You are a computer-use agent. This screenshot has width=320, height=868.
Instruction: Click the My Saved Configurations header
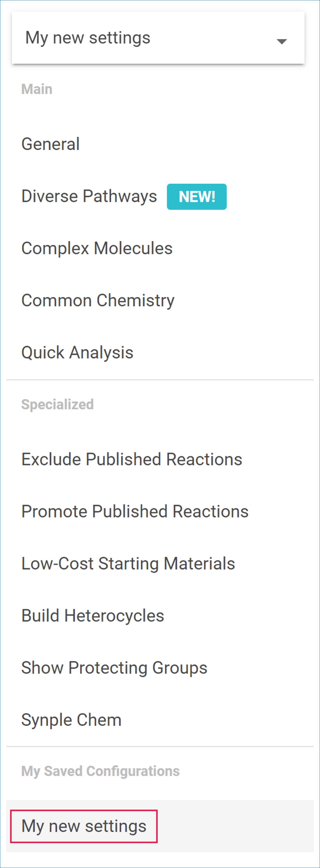[100, 771]
